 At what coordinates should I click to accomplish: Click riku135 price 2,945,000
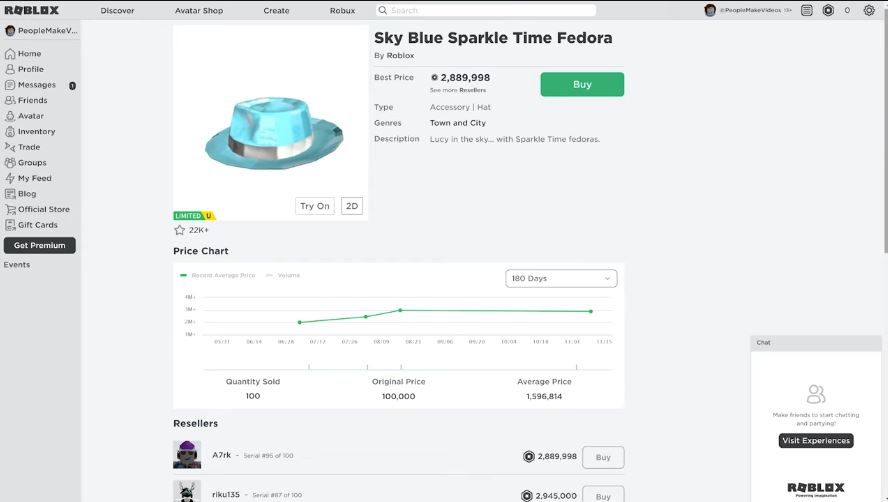pos(556,496)
